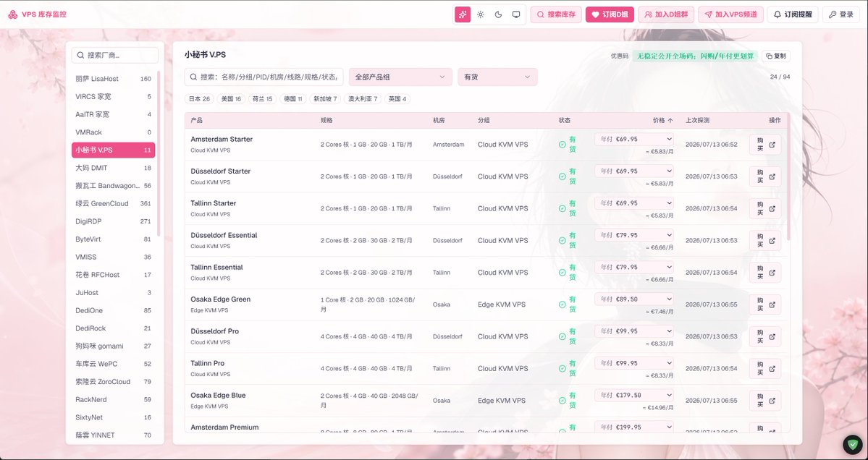The width and height of the screenshot is (868, 460).
Task: Select 搬瓦工 Bandwagon vendor
Action: (114, 186)
